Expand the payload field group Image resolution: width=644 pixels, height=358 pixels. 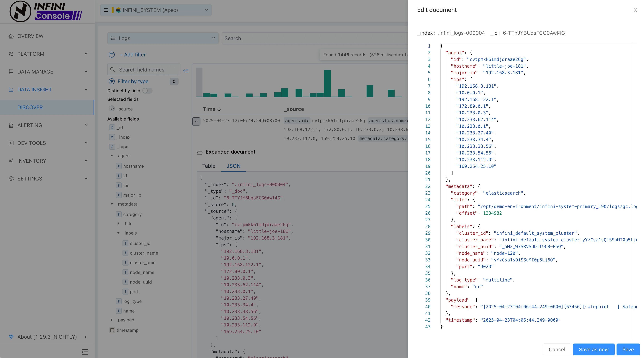tap(112, 320)
